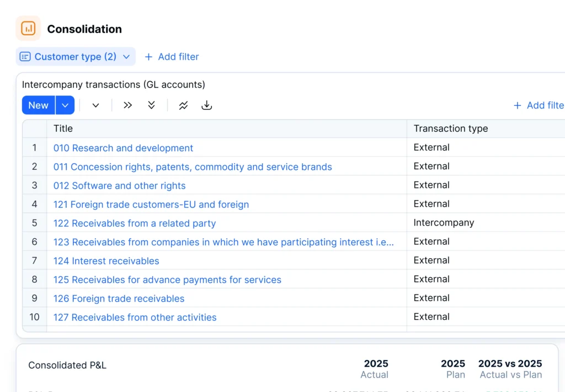
Task: Click 125 Receivables for advance payments link
Action: (x=167, y=280)
